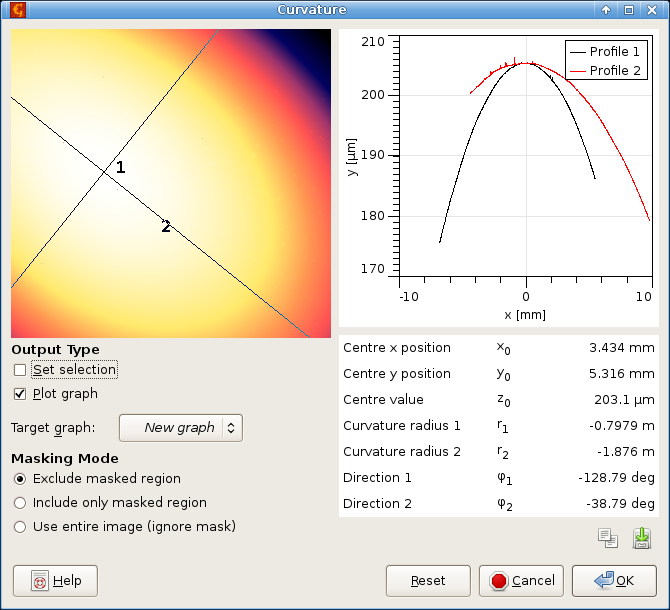Click the maximize window button
The height and width of the screenshot is (610, 670).
click(629, 10)
